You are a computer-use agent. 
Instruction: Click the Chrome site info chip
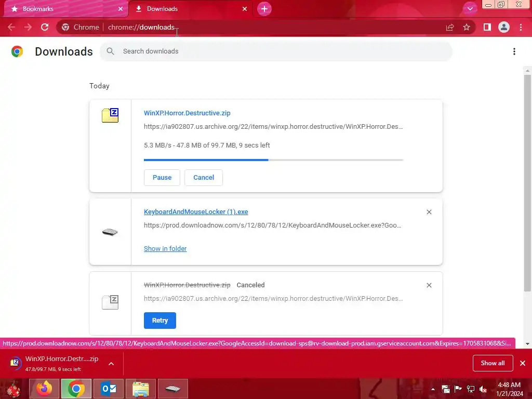[81, 27]
